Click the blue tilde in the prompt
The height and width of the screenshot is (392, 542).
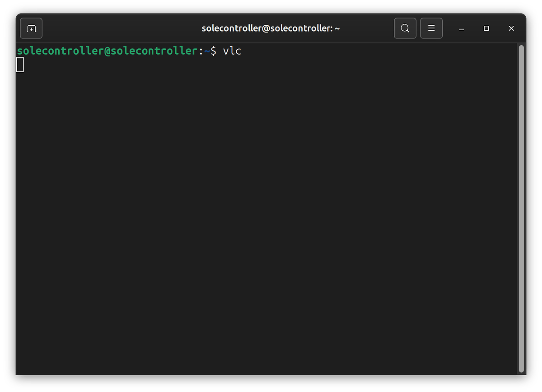click(207, 51)
